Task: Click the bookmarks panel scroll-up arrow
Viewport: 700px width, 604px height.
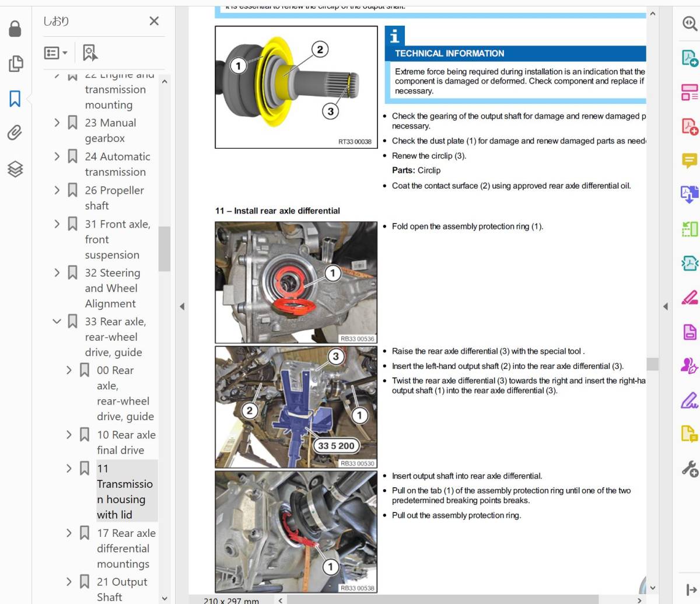Action: 164,82
